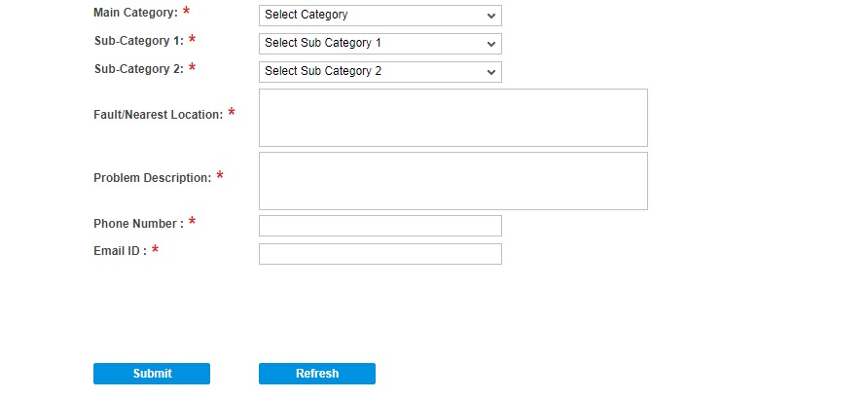
Task: Focus the Problem Description text area
Action: coord(453,181)
